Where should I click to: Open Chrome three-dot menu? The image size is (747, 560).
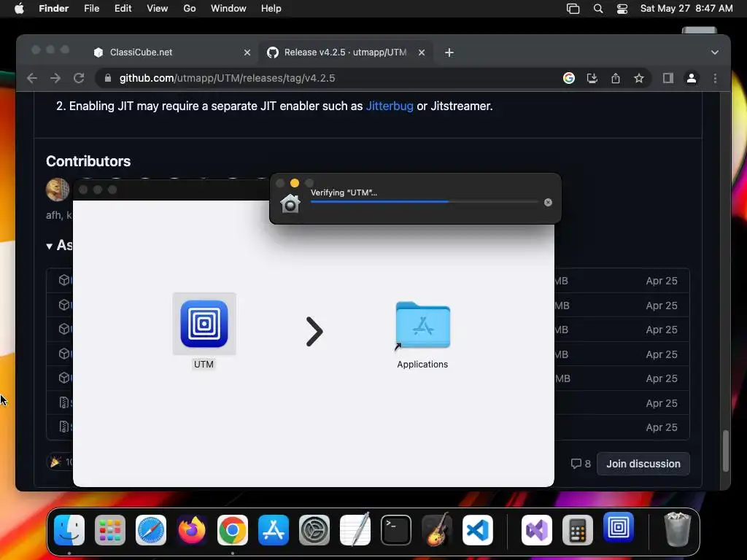(x=715, y=78)
